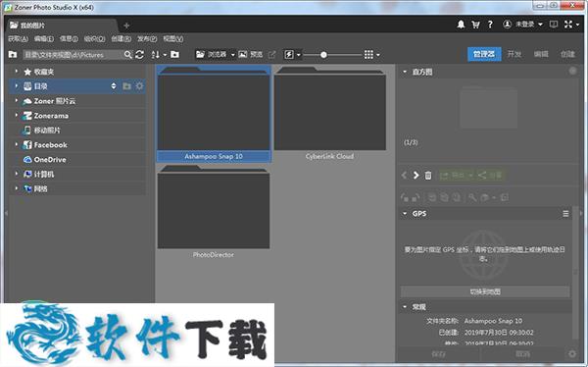
Task: Click the previous arrow in preview panel
Action: coord(404,175)
